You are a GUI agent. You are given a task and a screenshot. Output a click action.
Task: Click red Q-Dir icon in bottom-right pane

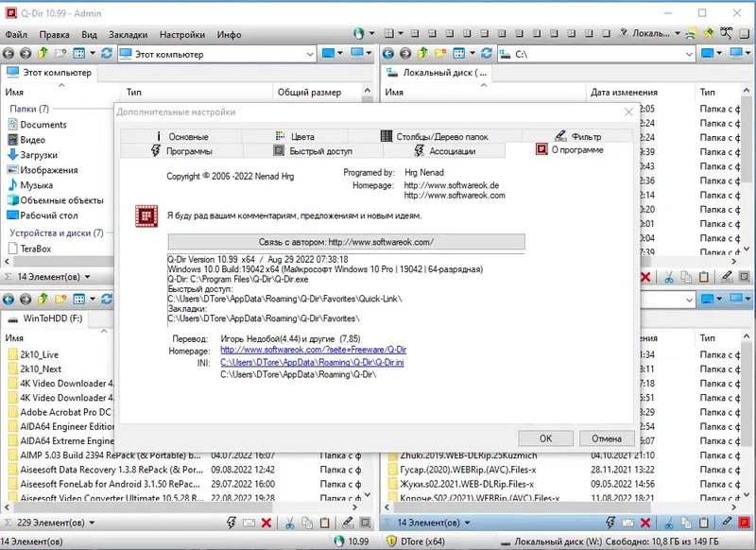pos(745,523)
